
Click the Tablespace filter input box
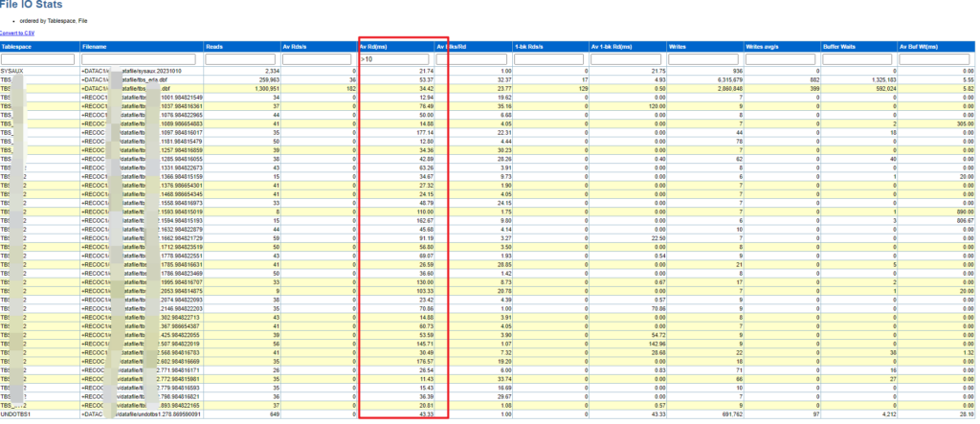[38, 58]
